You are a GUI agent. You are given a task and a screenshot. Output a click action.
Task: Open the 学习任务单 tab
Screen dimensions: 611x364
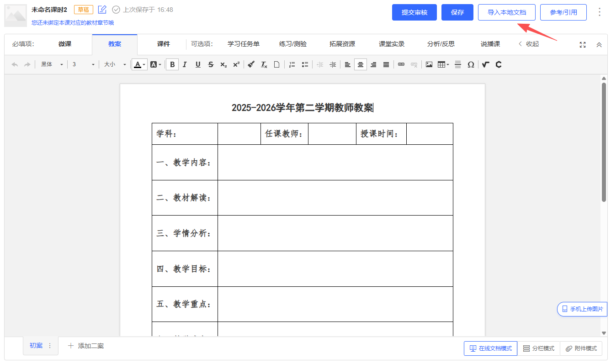[244, 44]
